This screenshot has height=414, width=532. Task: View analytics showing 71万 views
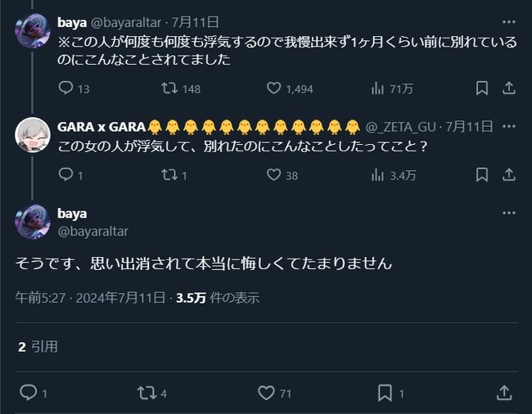tap(379, 88)
